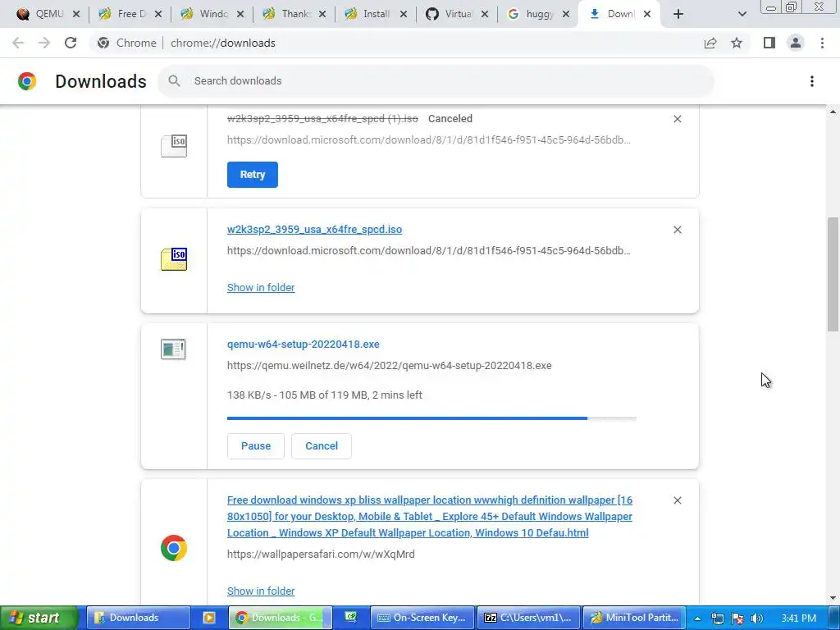Open Chrome's three-dot main menu
Screen dimensions: 840x630
pos(822,43)
